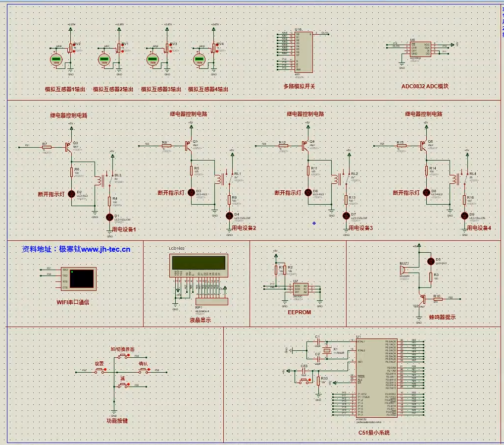Viewport: 504px width, 445px height.
Task: Click the D5 LED beside the buzzer
Action: 431,261
